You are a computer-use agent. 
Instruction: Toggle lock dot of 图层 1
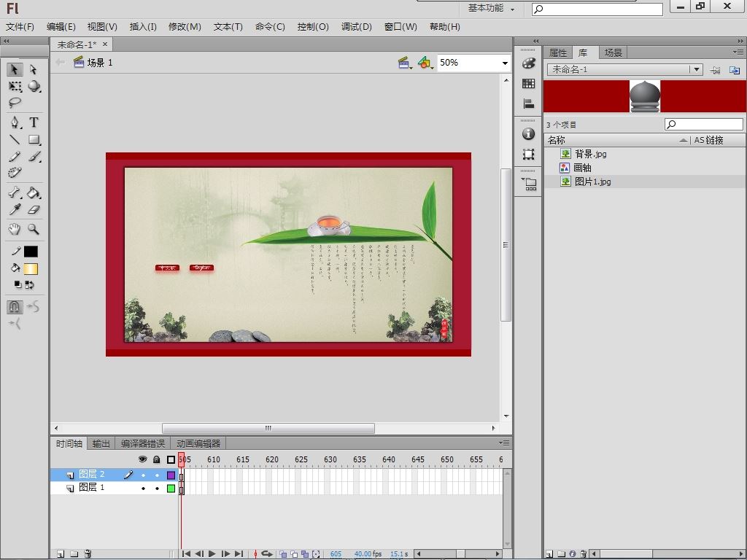(157, 488)
